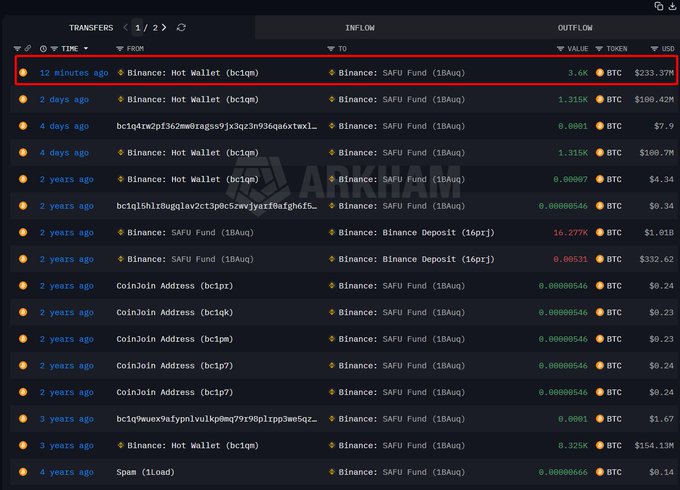Switch to the INFLOW tab
680x490 pixels.
pos(359,28)
